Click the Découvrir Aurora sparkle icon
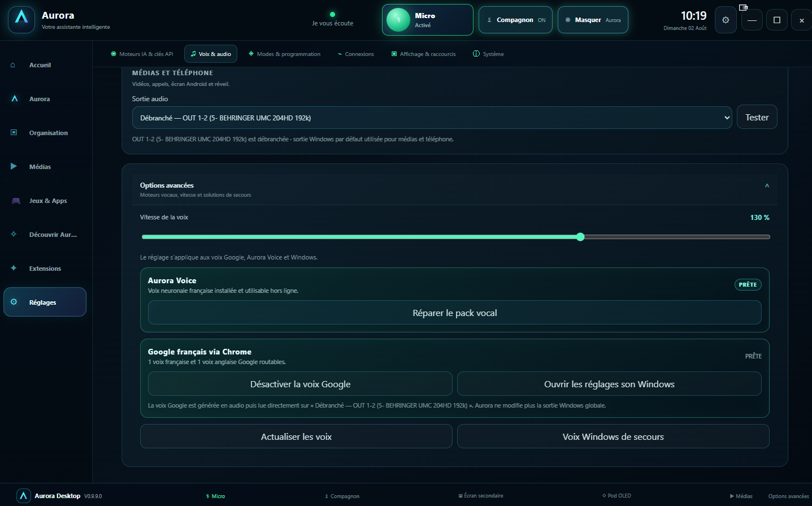This screenshot has width=812, height=506. click(14, 234)
